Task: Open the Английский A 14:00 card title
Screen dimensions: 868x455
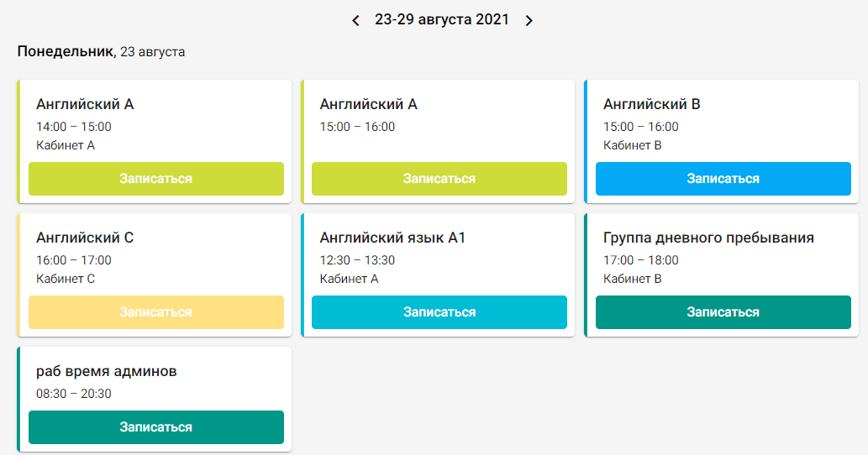Action: point(85,105)
